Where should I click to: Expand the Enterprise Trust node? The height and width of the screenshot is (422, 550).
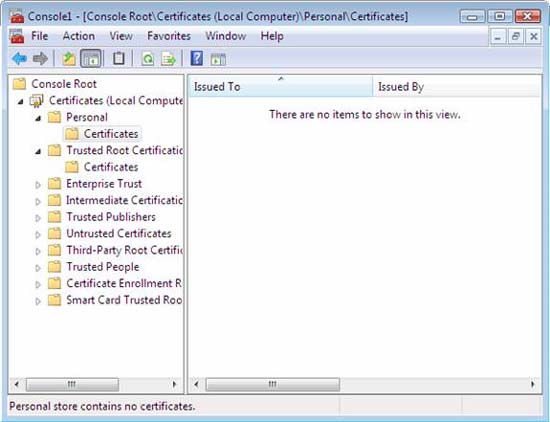click(38, 185)
